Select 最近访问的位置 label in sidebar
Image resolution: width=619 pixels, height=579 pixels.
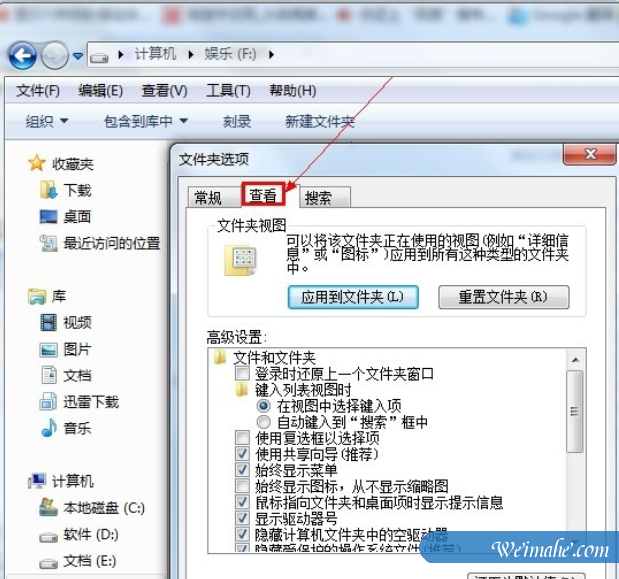pos(112,244)
